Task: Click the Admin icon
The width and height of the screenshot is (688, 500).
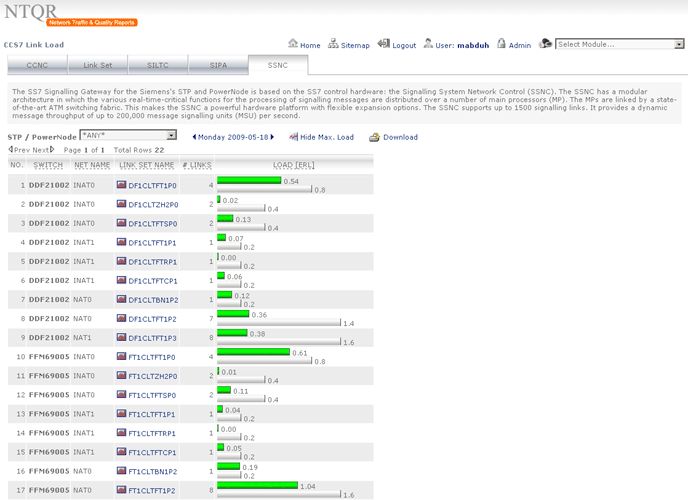Action: coord(500,45)
